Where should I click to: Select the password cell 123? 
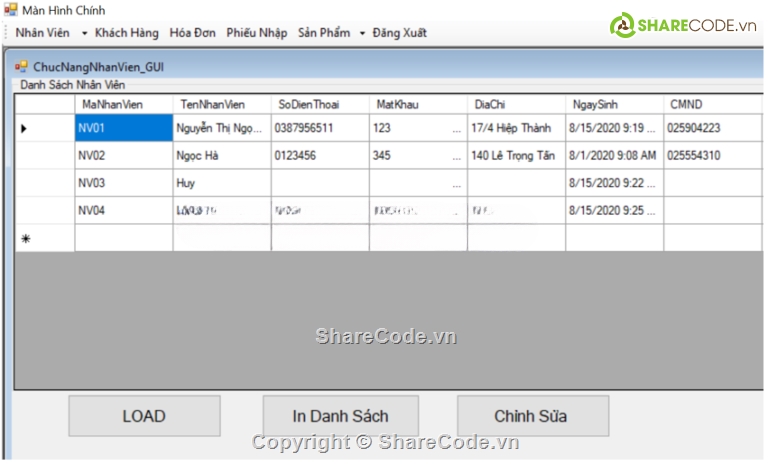[418, 128]
